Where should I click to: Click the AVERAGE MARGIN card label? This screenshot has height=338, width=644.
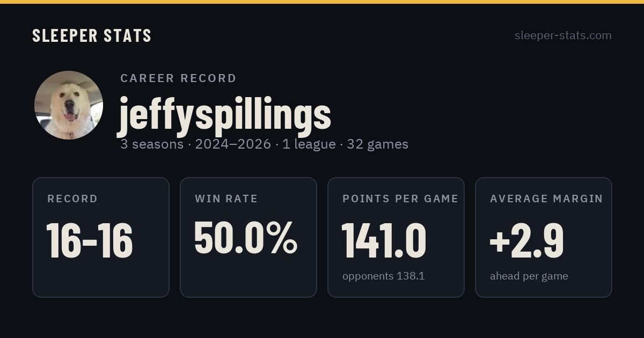546,199
